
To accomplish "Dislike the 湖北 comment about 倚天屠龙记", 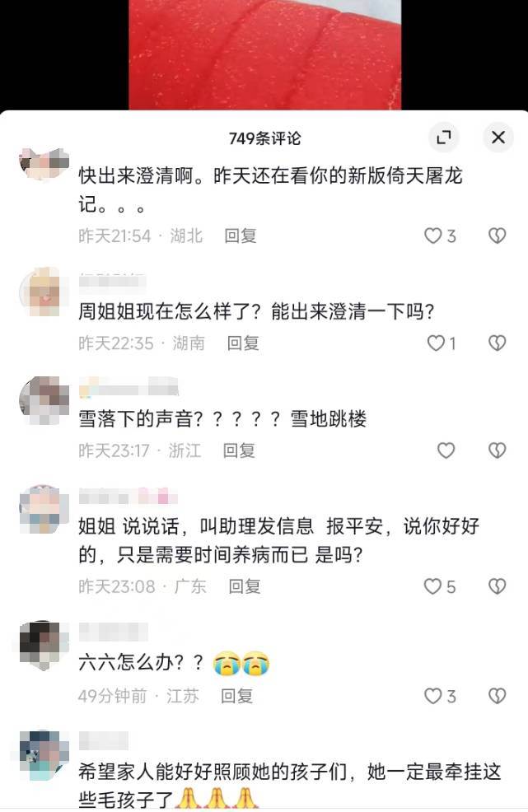I will pyautogui.click(x=497, y=236).
